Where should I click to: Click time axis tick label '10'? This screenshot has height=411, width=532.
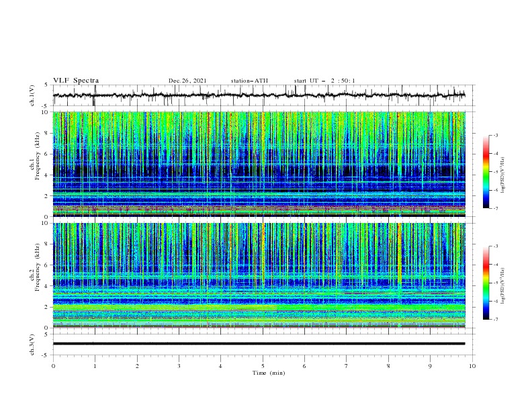click(472, 366)
